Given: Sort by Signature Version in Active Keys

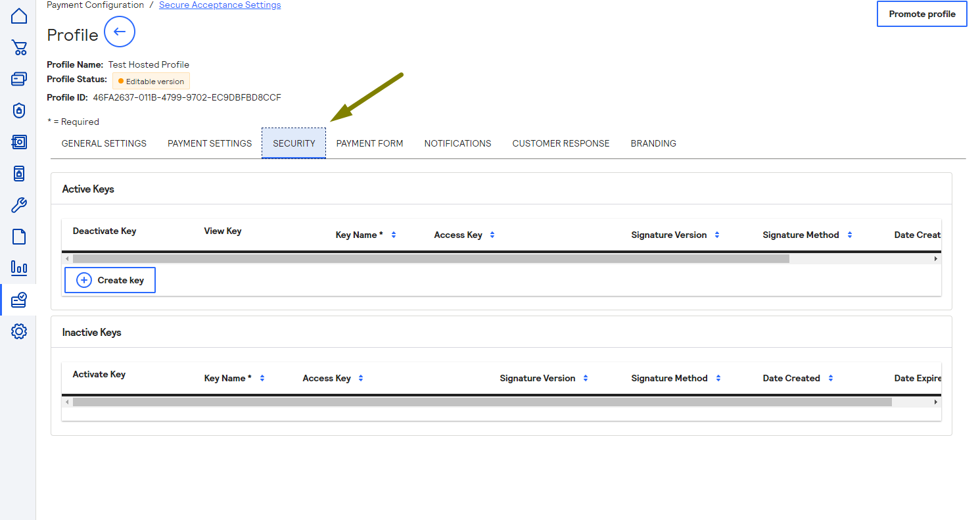Looking at the screenshot, I should click(716, 234).
